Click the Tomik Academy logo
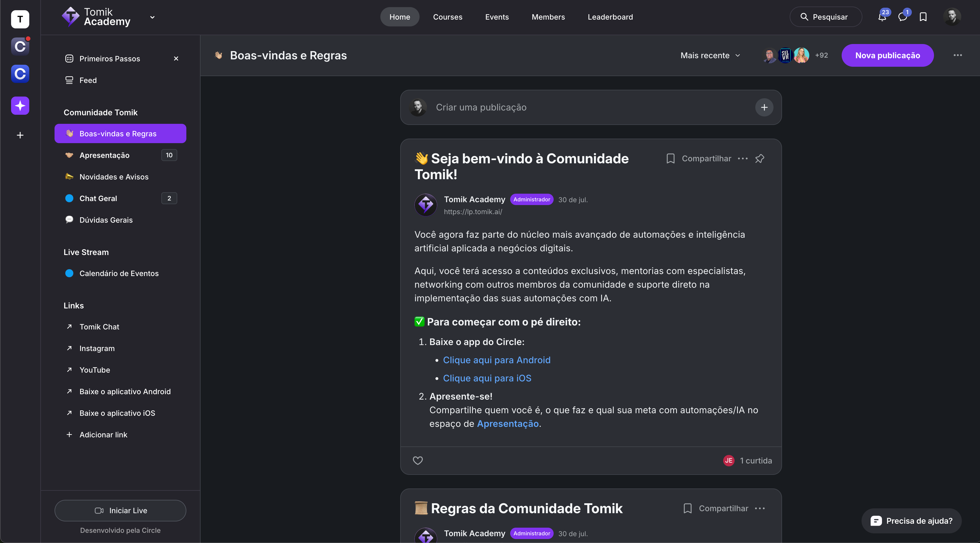This screenshot has height=543, width=980. coord(96,17)
